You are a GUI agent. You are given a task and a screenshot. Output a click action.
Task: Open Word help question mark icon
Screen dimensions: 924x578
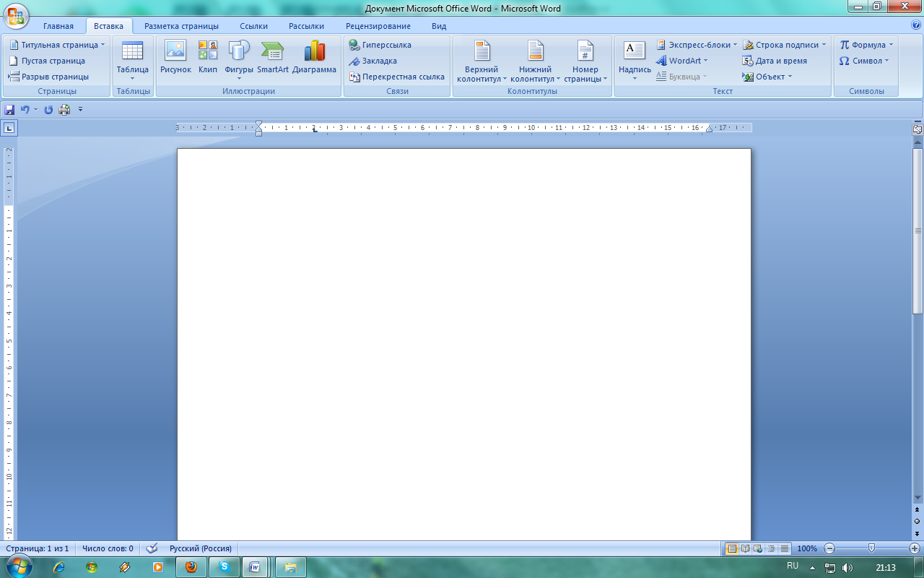(x=916, y=25)
